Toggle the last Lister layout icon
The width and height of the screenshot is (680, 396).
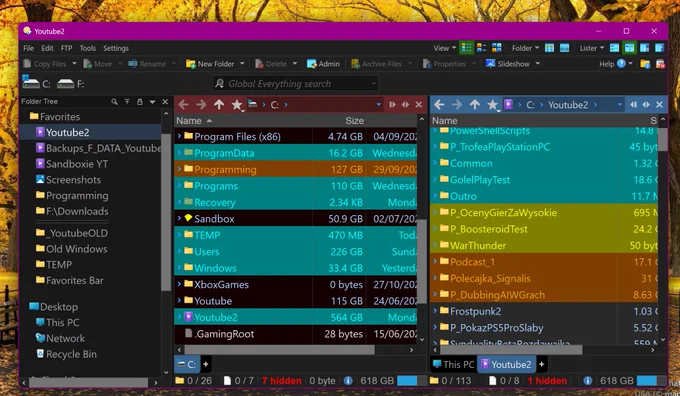(659, 48)
